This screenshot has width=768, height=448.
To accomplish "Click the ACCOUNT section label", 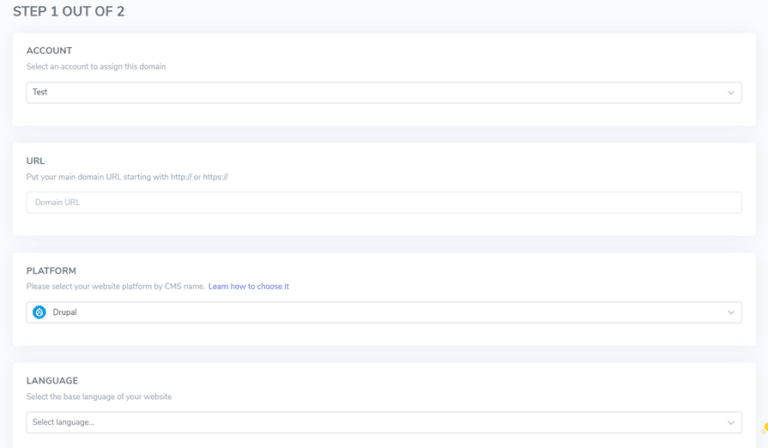I will pyautogui.click(x=49, y=50).
